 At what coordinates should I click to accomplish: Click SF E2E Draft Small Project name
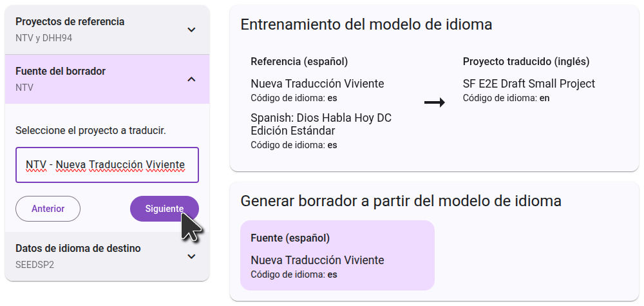tap(529, 84)
